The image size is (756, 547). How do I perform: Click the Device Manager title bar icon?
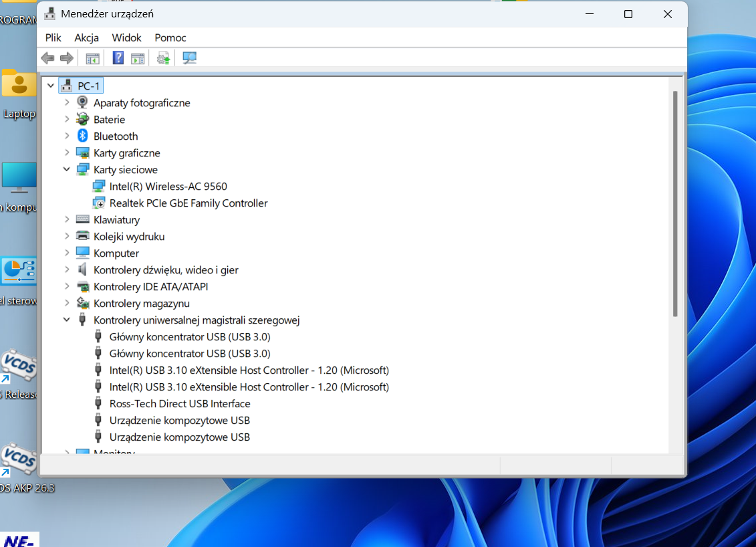(49, 13)
